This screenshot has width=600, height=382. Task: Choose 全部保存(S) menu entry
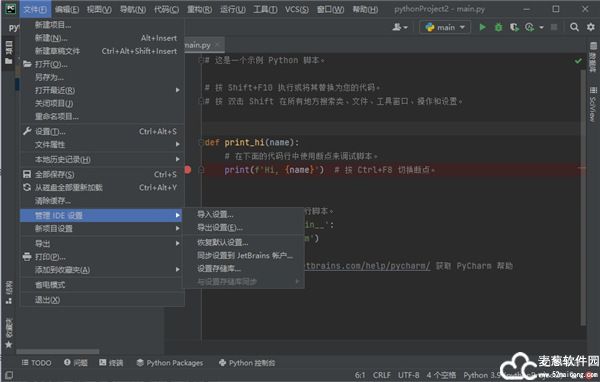pos(102,175)
